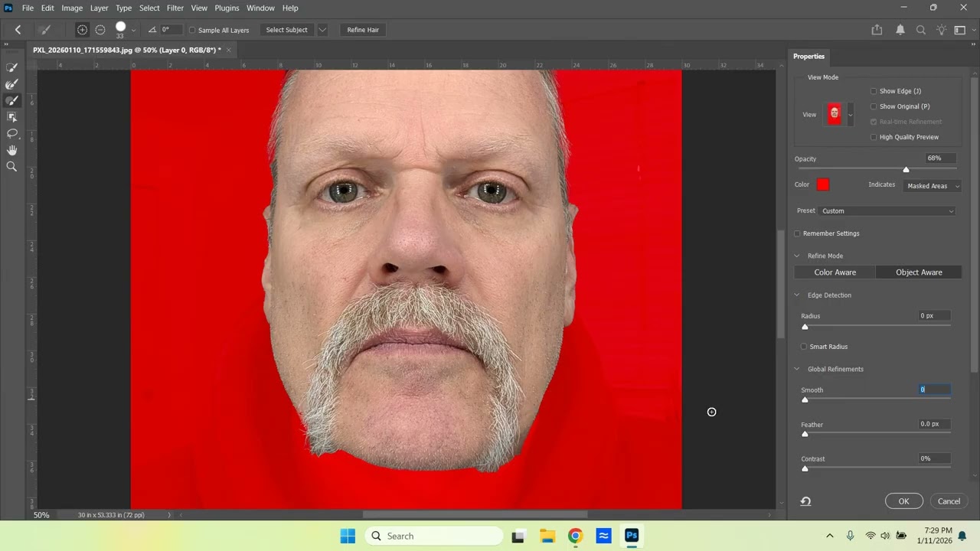Click the Opacity slider handle
This screenshot has height=551, width=980.
906,170
